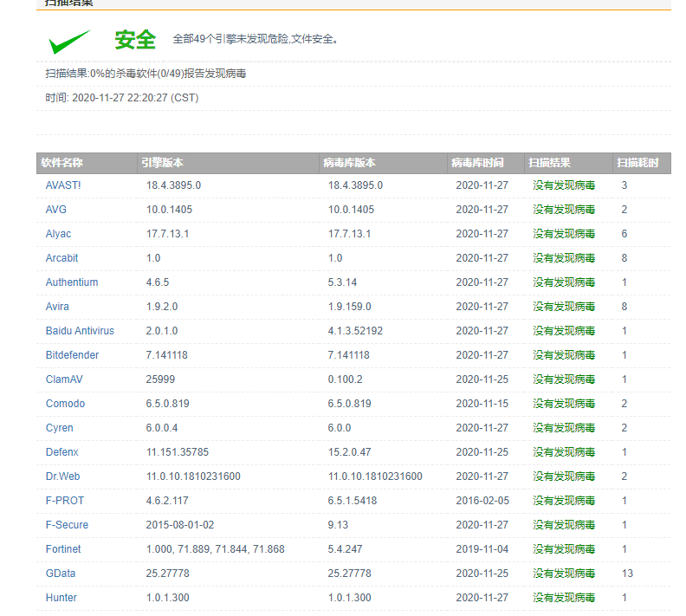
Task: Click the Defenx link
Action: point(62,452)
